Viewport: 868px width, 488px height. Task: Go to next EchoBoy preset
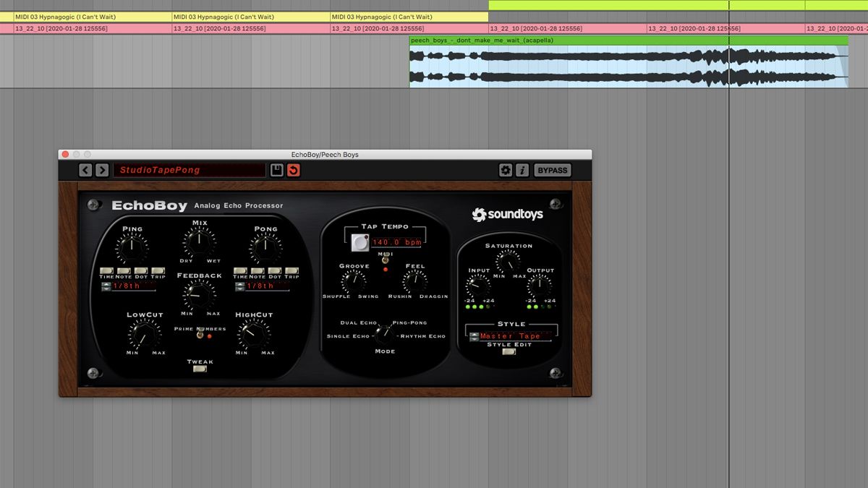pyautogui.click(x=102, y=171)
